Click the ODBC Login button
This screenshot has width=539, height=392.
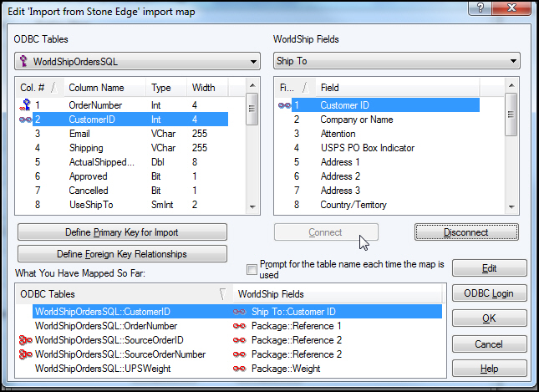(x=489, y=293)
